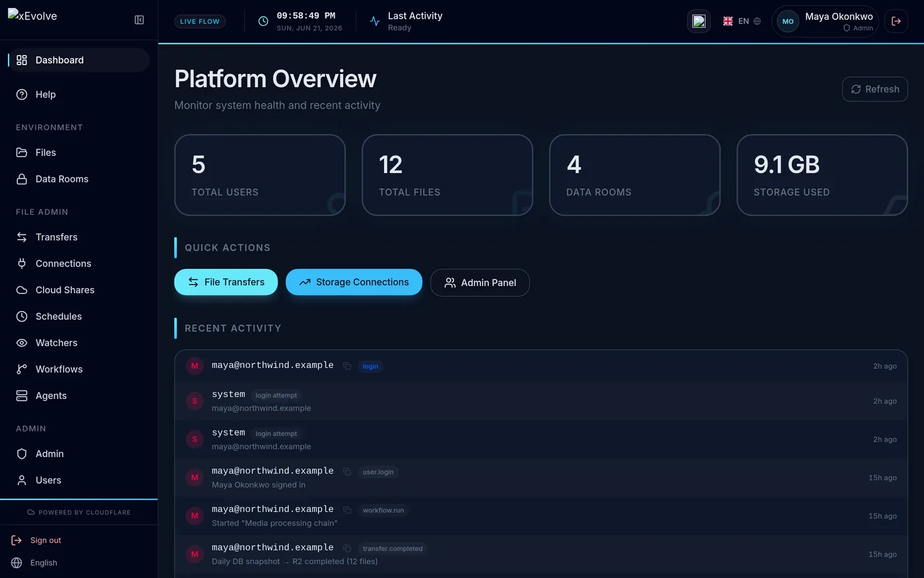Click the image icon button in header
924x578 pixels.
699,21
